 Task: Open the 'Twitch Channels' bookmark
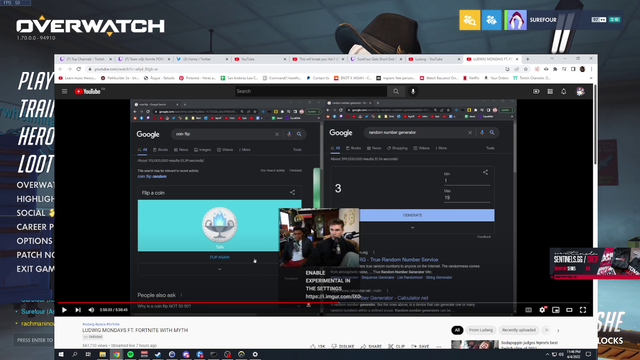pos(531,78)
